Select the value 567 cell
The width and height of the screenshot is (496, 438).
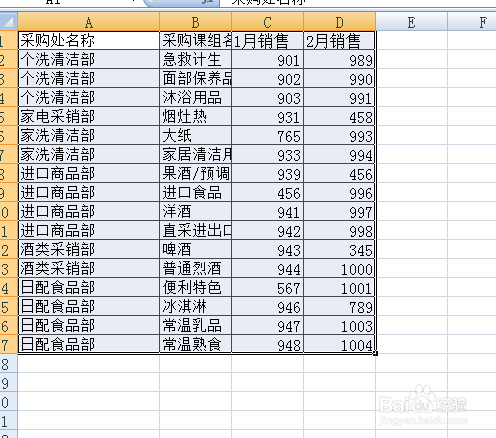[268, 288]
